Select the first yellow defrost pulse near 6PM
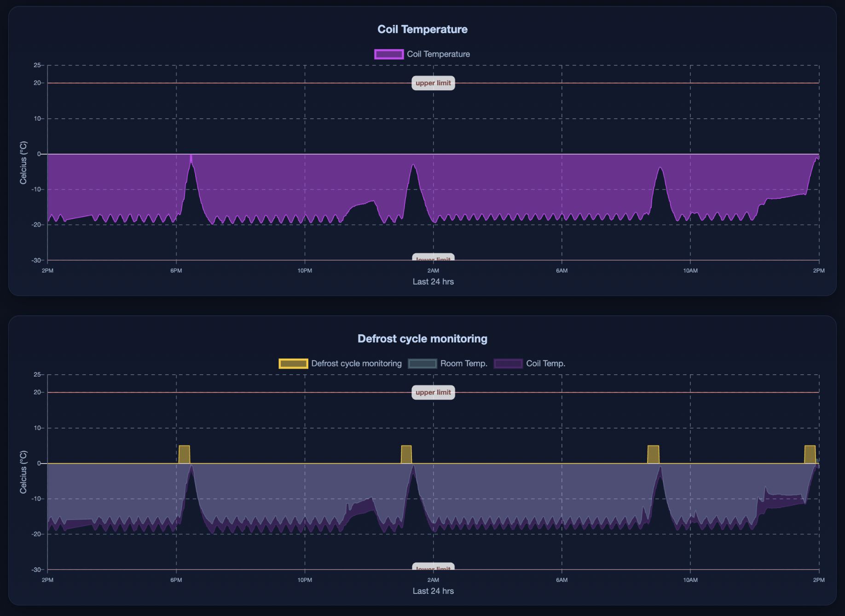Viewport: 845px width, 616px height. pyautogui.click(x=184, y=453)
